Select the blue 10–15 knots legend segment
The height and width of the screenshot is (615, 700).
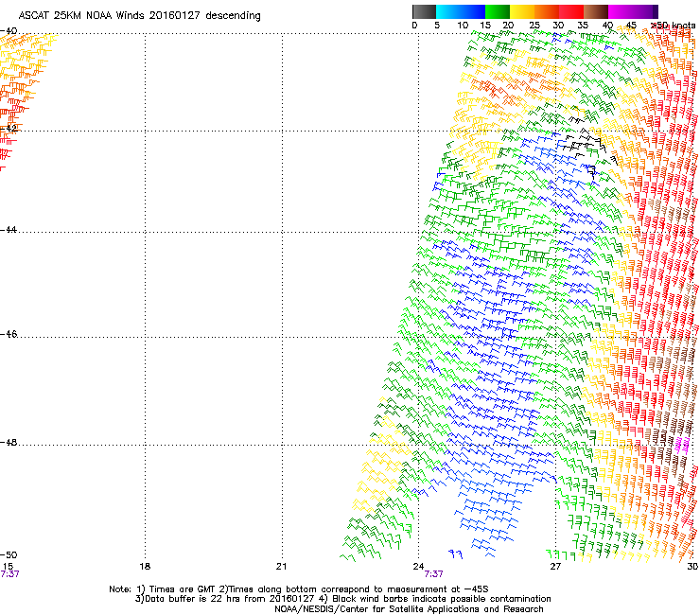click(x=473, y=11)
